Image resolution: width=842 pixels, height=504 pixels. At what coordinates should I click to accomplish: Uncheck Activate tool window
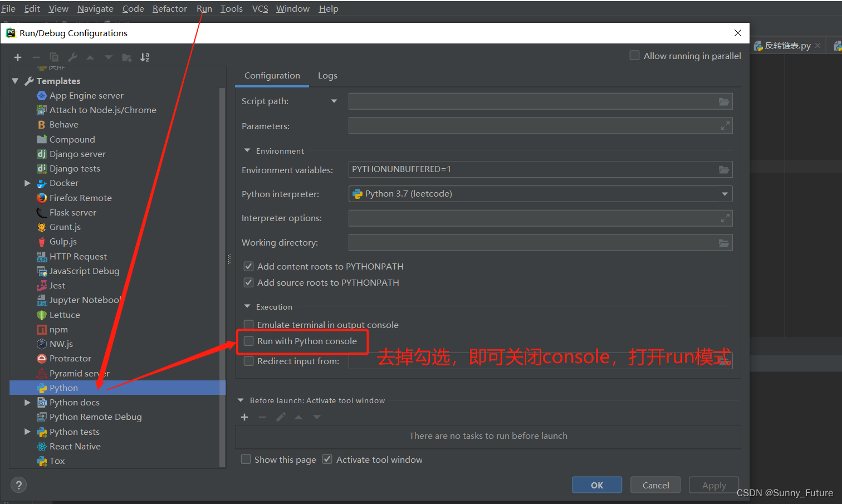pos(327,459)
